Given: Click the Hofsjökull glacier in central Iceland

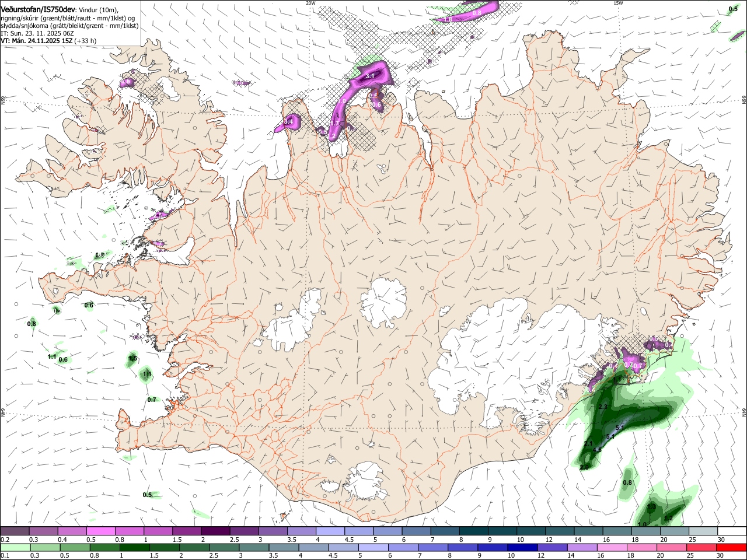Looking at the screenshot, I should 383,302.
